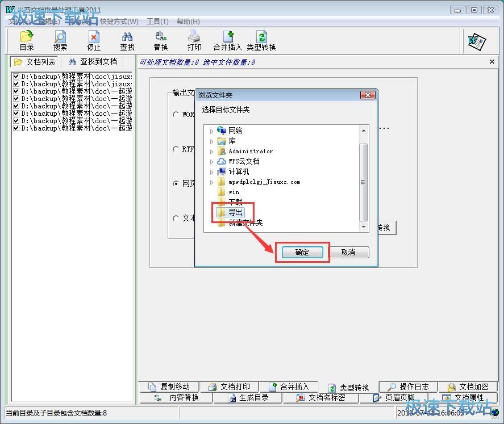Open the 查找 binoculars tool
Viewport: 504px width, 424px height.
coord(127,40)
